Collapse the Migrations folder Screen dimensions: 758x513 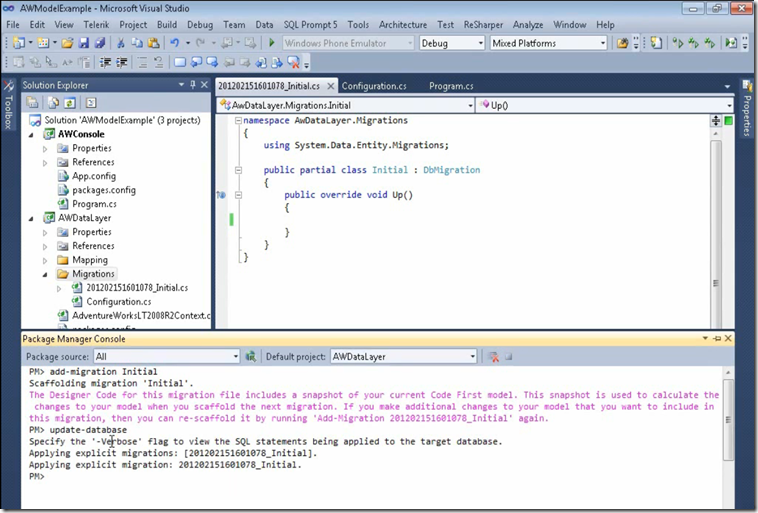(x=45, y=275)
